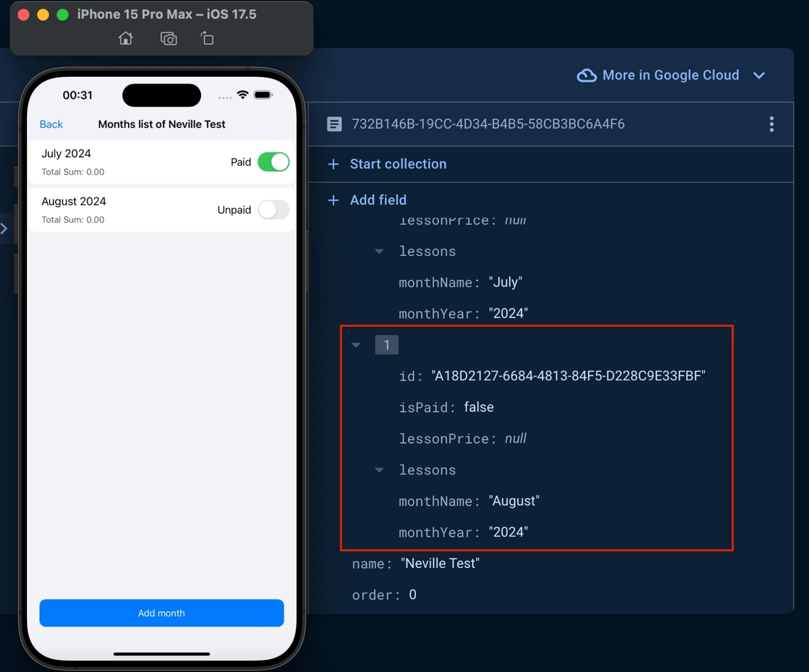Click the Home icon in the simulator toolbar
The image size is (809, 672).
click(x=125, y=38)
